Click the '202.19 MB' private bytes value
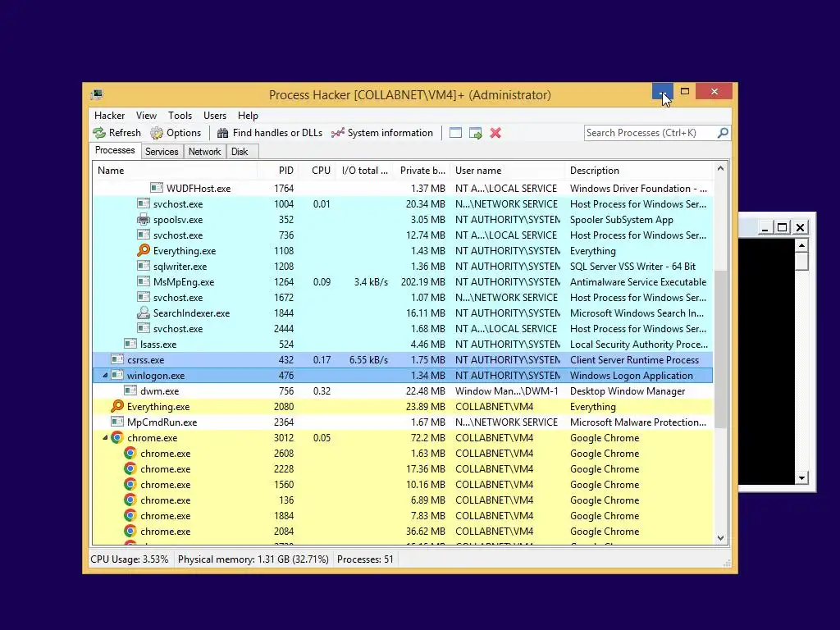 click(423, 282)
